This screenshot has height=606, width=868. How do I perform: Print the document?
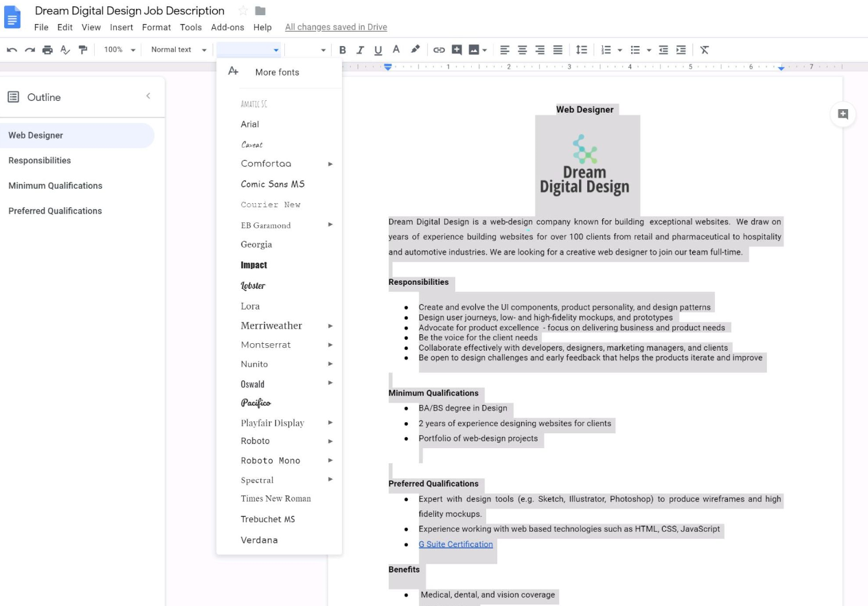[x=47, y=49]
